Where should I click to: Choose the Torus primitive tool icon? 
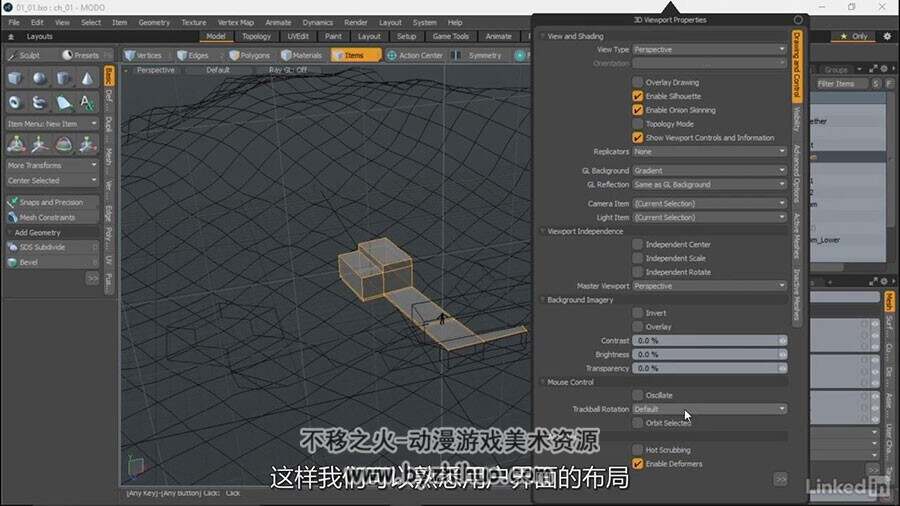click(x=15, y=103)
